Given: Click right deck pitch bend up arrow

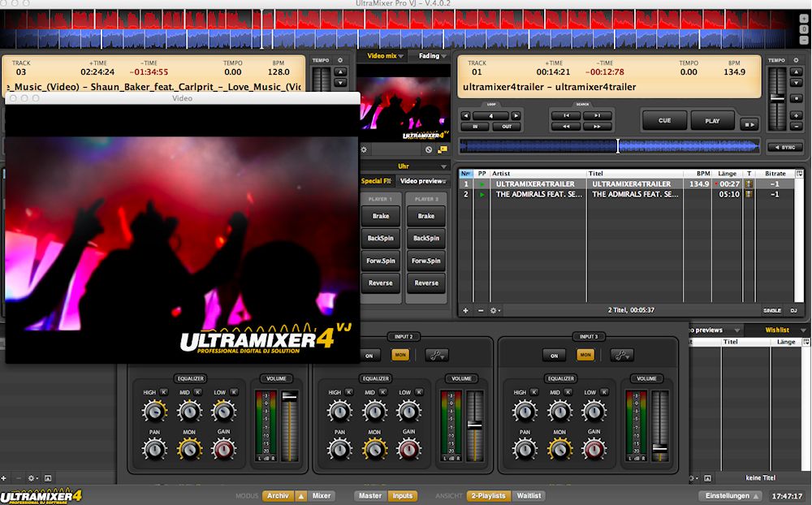Looking at the screenshot, I should point(796,71).
